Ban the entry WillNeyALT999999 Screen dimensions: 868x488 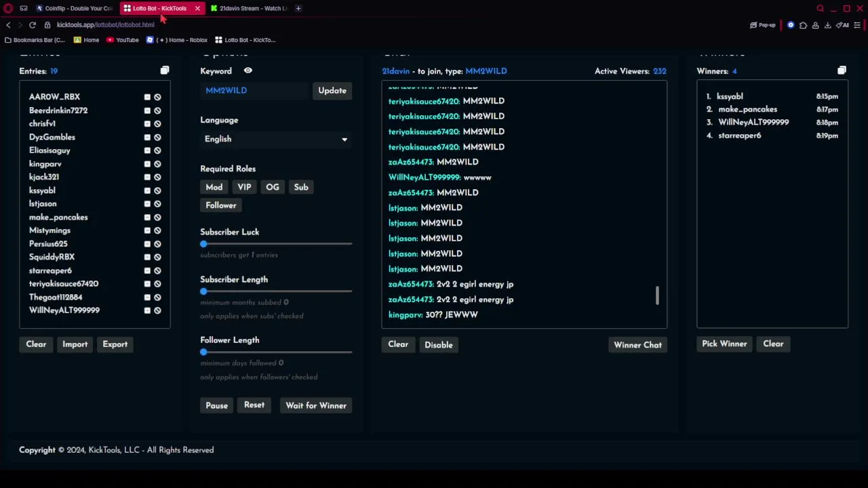(157, 310)
